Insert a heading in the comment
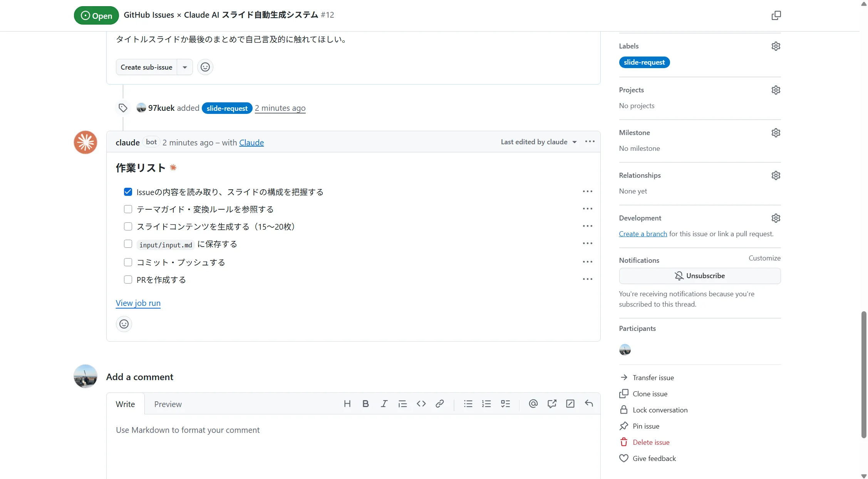The height and width of the screenshot is (479, 868). pos(347,404)
